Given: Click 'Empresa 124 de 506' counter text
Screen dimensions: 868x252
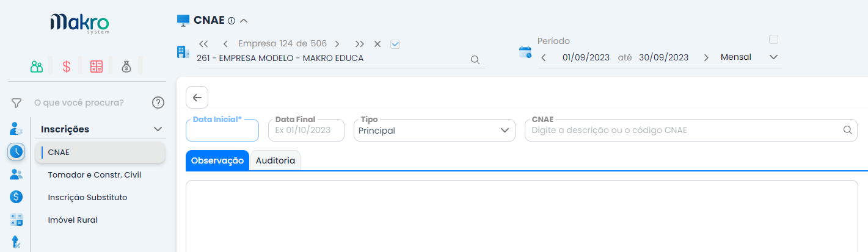Looking at the screenshot, I should [282, 44].
